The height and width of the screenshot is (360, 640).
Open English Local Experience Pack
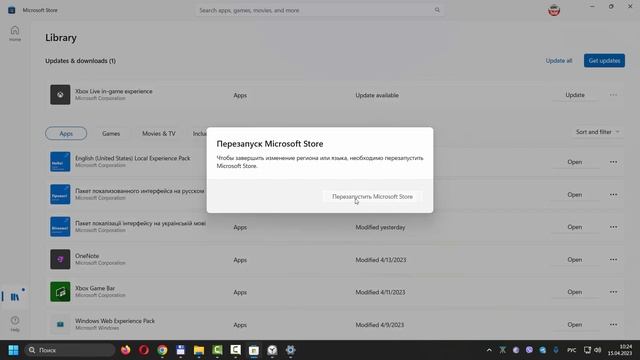pyautogui.click(x=574, y=162)
